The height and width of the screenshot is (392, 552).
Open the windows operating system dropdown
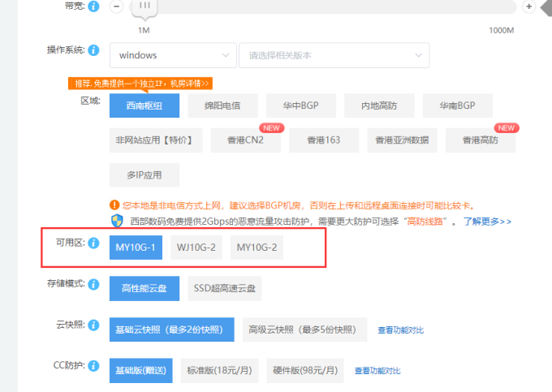(x=173, y=55)
